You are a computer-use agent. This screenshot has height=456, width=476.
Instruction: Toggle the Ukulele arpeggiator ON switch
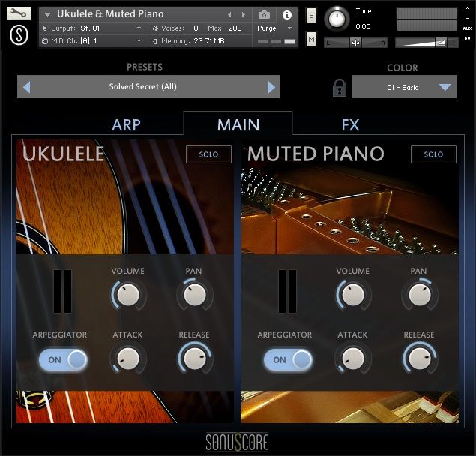[63, 359]
